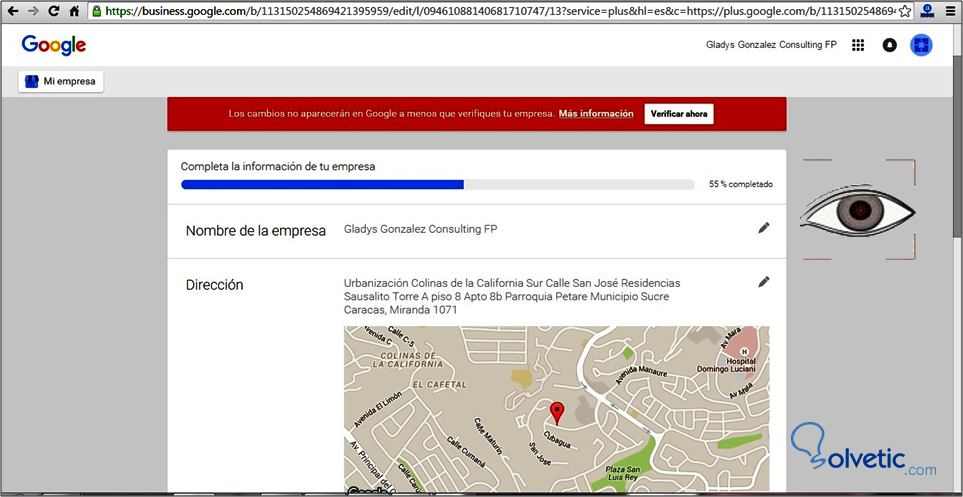Click the 'Dirección' label

click(x=214, y=285)
